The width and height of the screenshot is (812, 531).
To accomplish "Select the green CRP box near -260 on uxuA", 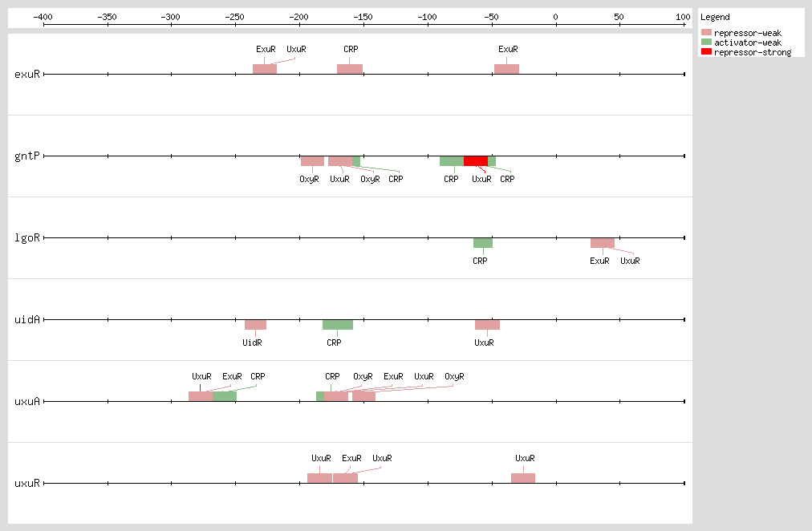I will (x=224, y=396).
